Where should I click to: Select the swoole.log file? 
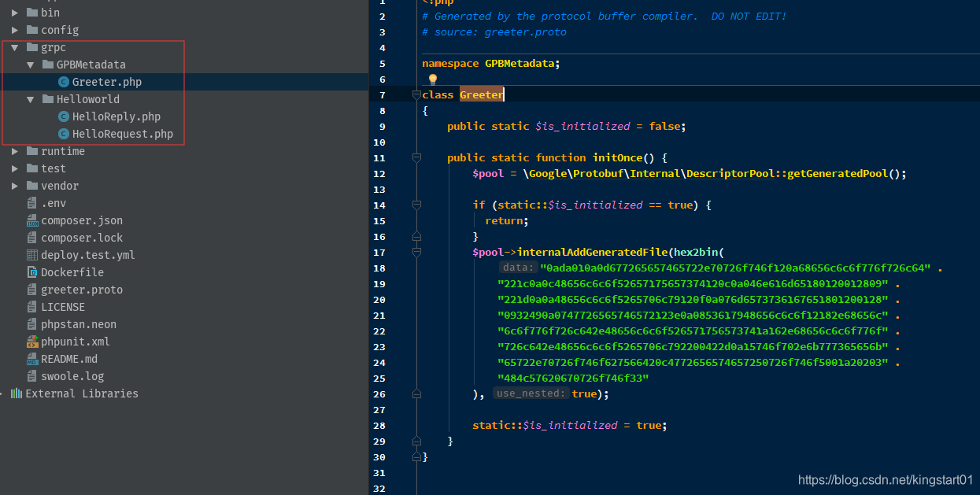point(72,376)
